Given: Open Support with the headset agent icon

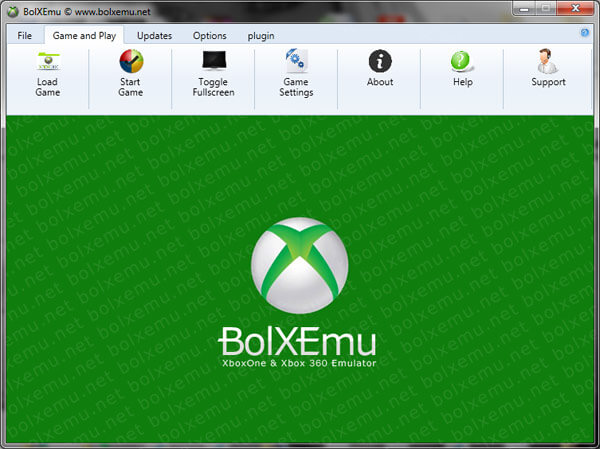Looking at the screenshot, I should 547,61.
